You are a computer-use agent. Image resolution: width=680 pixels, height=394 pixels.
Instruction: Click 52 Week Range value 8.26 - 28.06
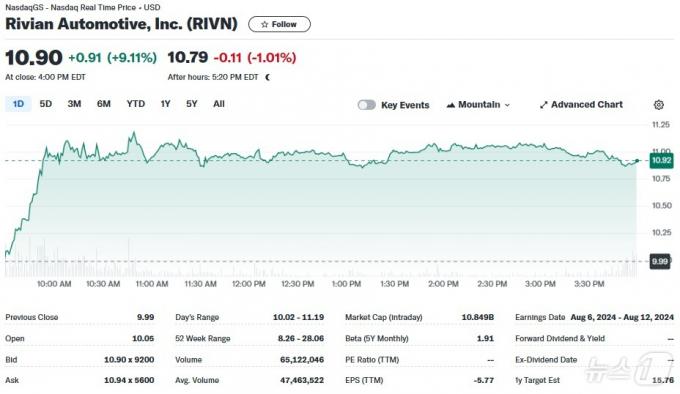pos(301,339)
